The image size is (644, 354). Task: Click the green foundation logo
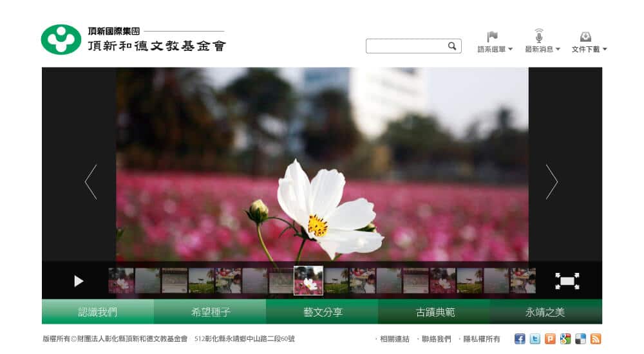point(61,40)
